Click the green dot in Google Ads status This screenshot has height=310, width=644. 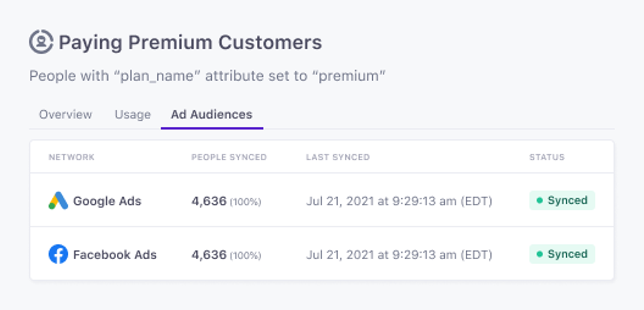pyautogui.click(x=540, y=200)
